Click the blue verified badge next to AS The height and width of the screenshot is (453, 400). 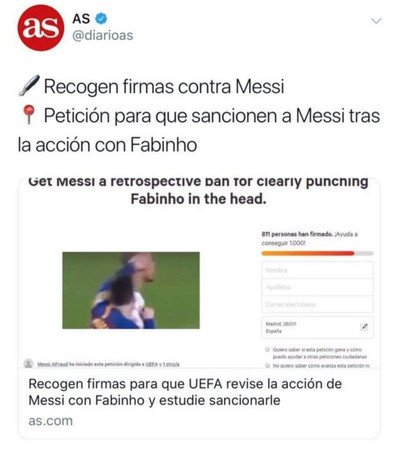tap(101, 19)
